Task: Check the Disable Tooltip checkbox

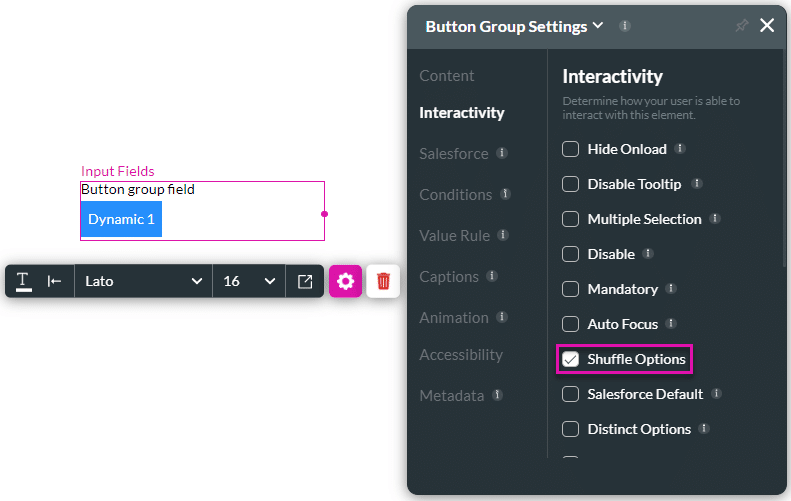Action: coord(571,184)
